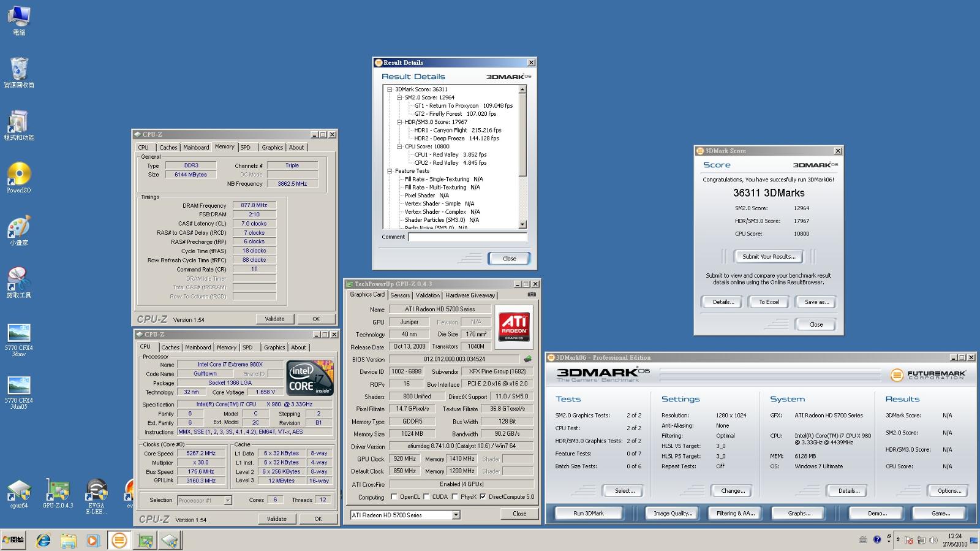Screen dimensions: 980x551
Task: Click the Run 3DMark button
Action: point(589,513)
